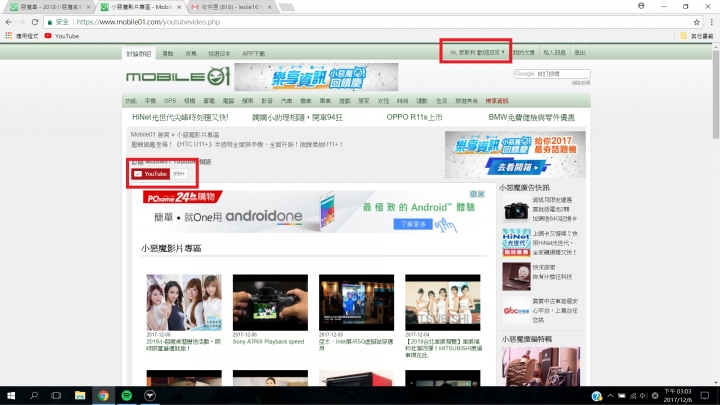The width and height of the screenshot is (720, 405).
Task: Open the HiNet 光世代 sidebar ad image
Action: 516,242
